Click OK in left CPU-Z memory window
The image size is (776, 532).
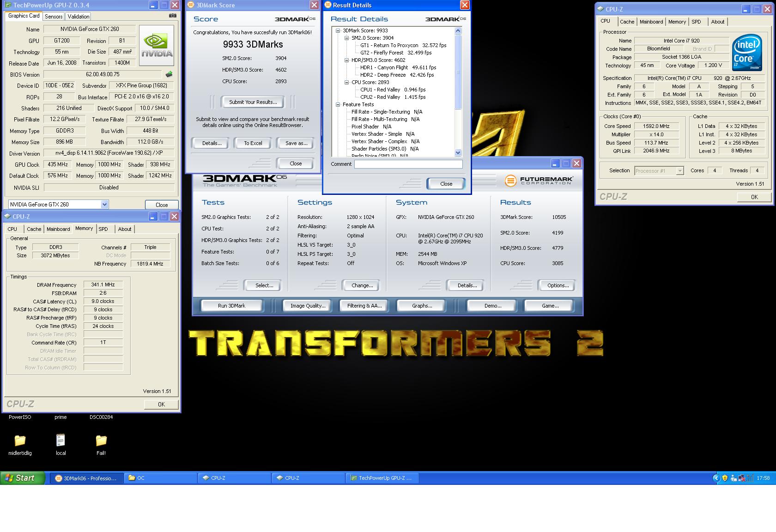(161, 405)
